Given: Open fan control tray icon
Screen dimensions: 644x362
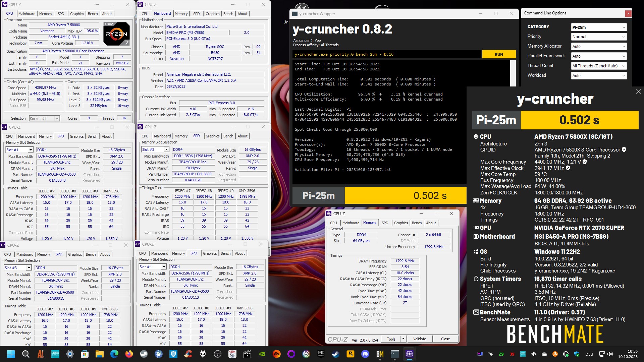Looking at the screenshot, I should click(x=534, y=354).
